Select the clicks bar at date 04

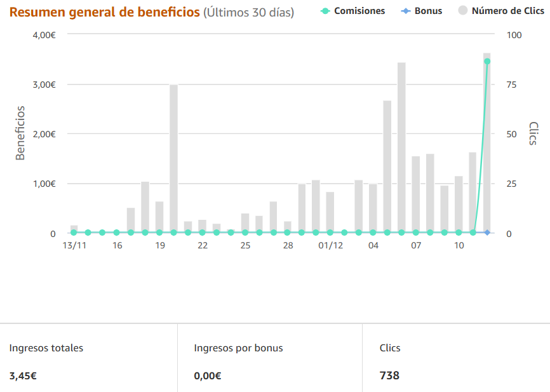[373, 208]
